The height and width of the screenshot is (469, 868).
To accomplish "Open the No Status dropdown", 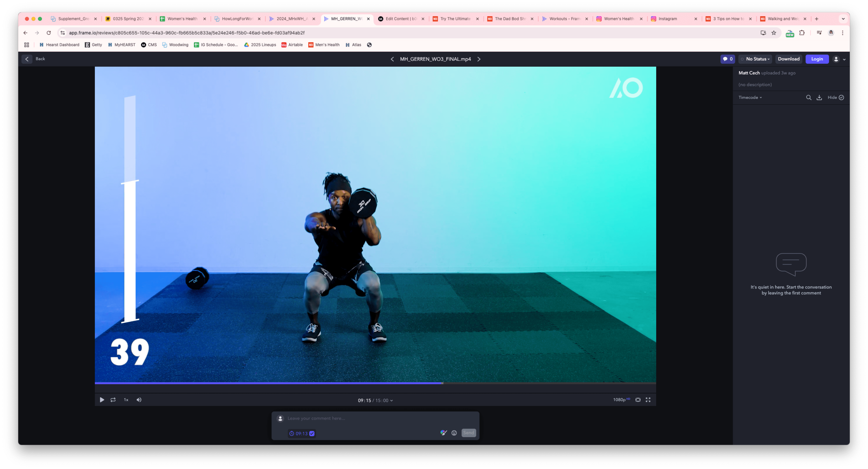I will pyautogui.click(x=755, y=59).
